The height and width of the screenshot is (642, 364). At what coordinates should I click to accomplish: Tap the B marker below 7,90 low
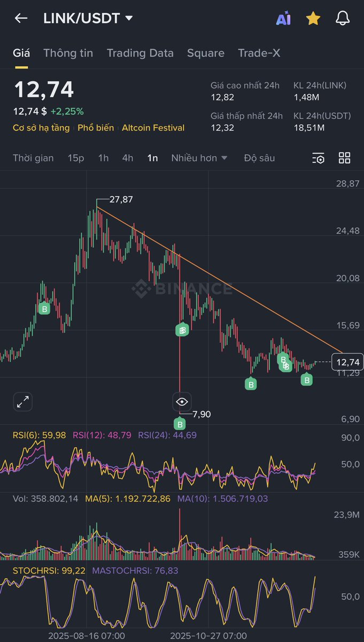pyautogui.click(x=180, y=424)
